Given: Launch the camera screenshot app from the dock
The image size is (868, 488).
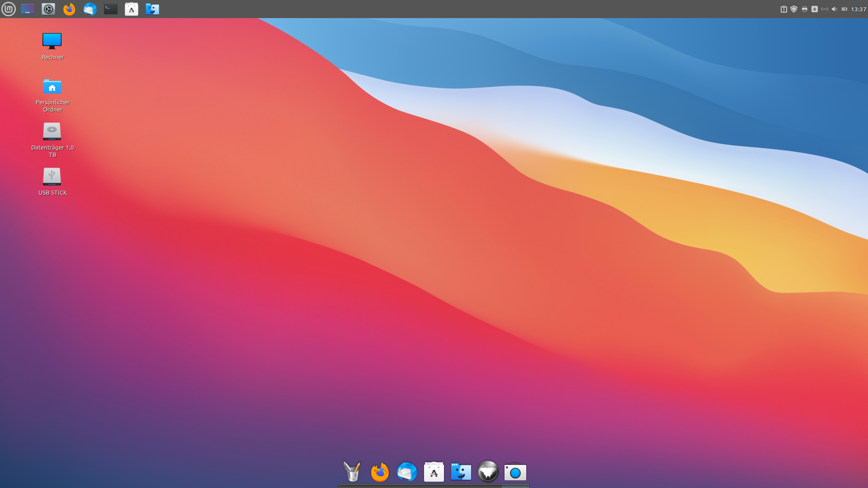Looking at the screenshot, I should [515, 473].
